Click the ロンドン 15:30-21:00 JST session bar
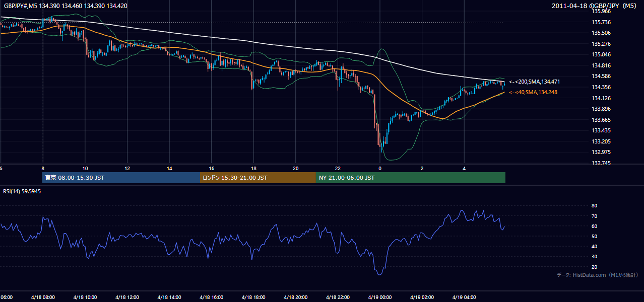The image size is (644, 302). (x=258, y=178)
